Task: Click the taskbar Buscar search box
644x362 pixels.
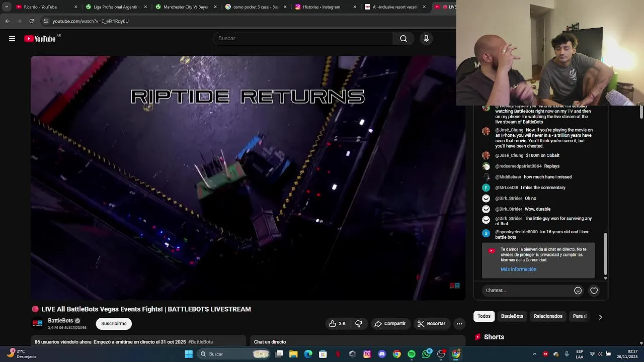Action: coord(234,354)
